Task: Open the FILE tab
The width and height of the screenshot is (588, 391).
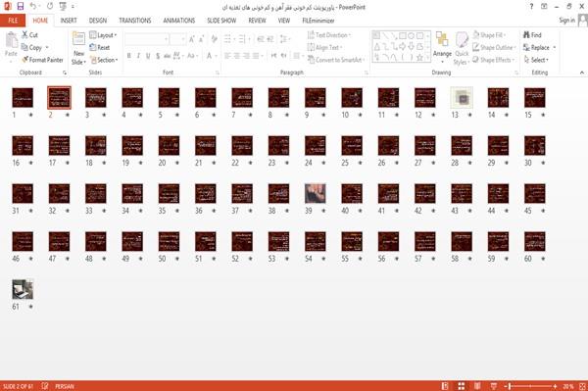Action: [x=13, y=21]
